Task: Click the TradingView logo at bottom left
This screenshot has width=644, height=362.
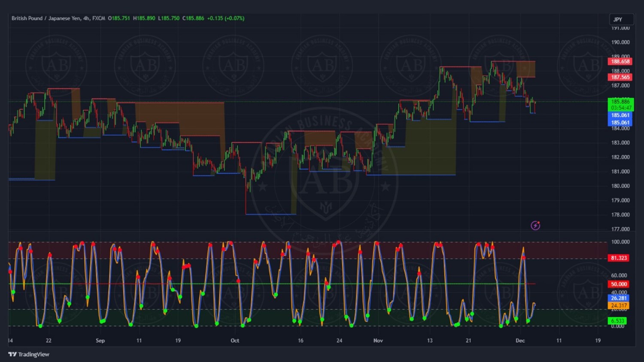Action: coord(29,354)
